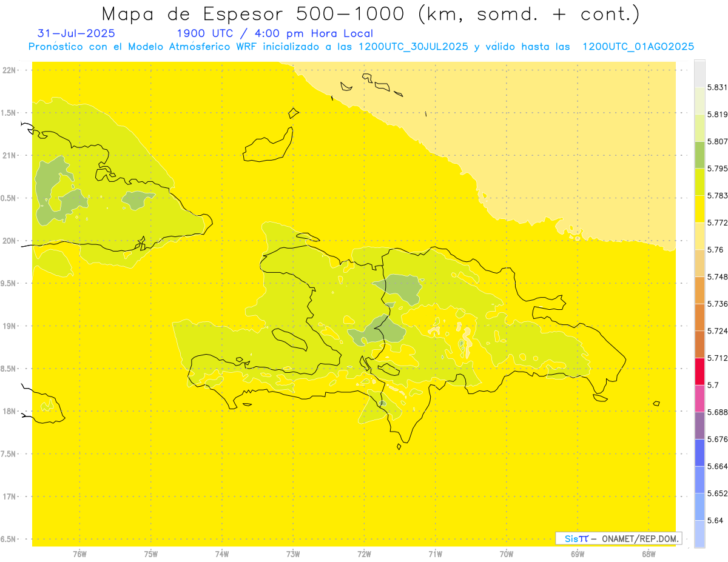
Task: Select the light blue swatch between 5.64 and 5.652
Action: coord(699,507)
